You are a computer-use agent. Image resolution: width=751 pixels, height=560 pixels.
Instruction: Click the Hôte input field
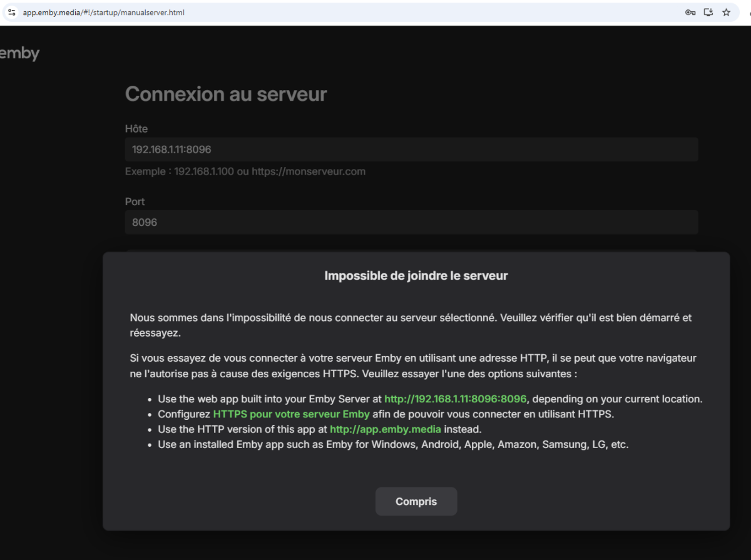tap(411, 150)
